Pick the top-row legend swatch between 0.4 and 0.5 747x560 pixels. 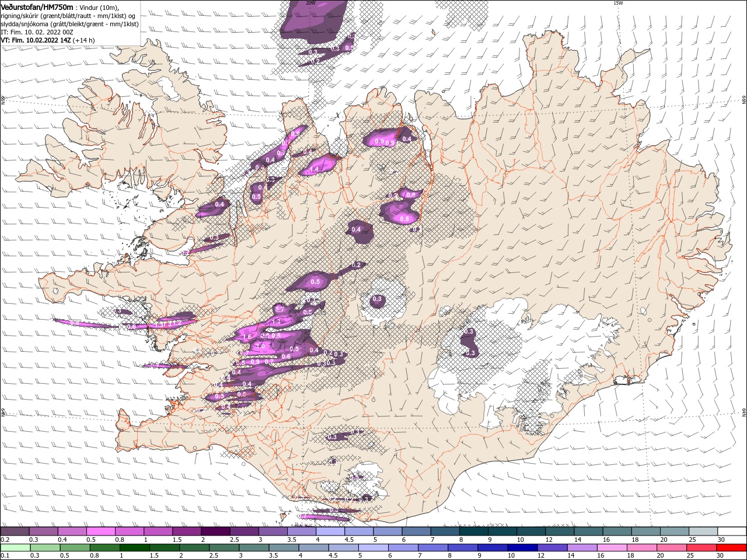tap(72, 531)
